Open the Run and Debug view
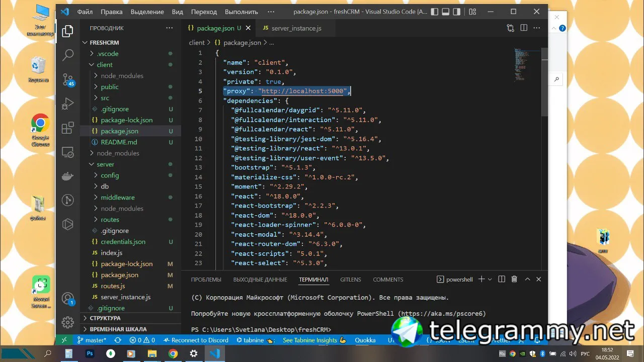 pyautogui.click(x=68, y=104)
